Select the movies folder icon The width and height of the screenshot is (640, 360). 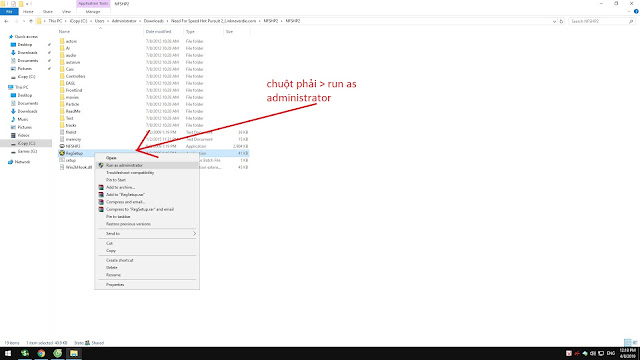[62, 97]
